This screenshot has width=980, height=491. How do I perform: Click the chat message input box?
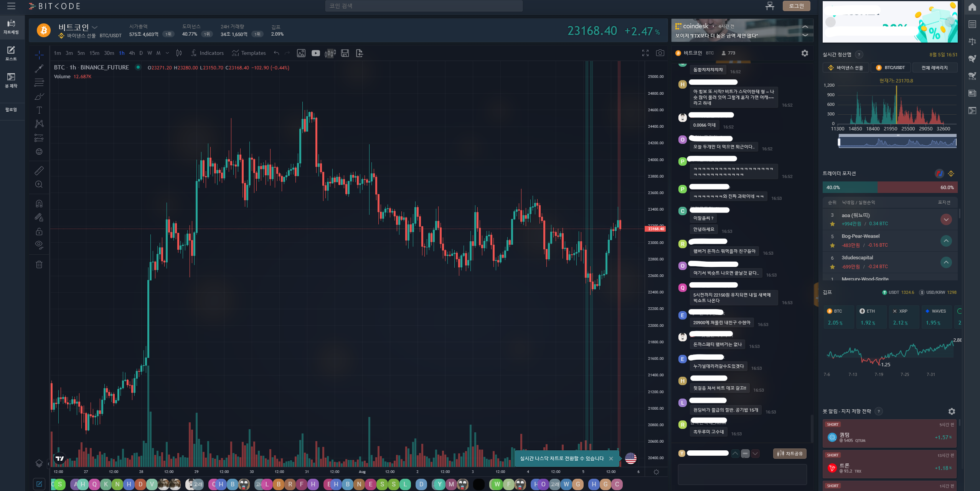coord(742,474)
